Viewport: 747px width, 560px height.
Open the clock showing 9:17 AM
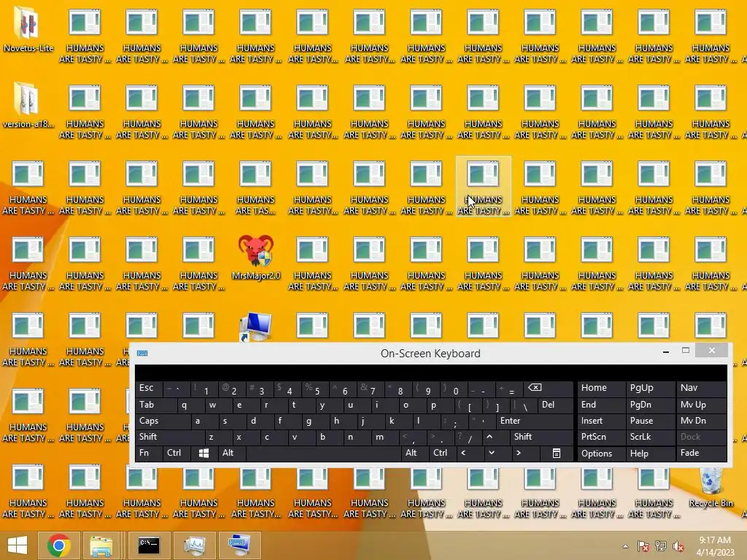pyautogui.click(x=715, y=546)
